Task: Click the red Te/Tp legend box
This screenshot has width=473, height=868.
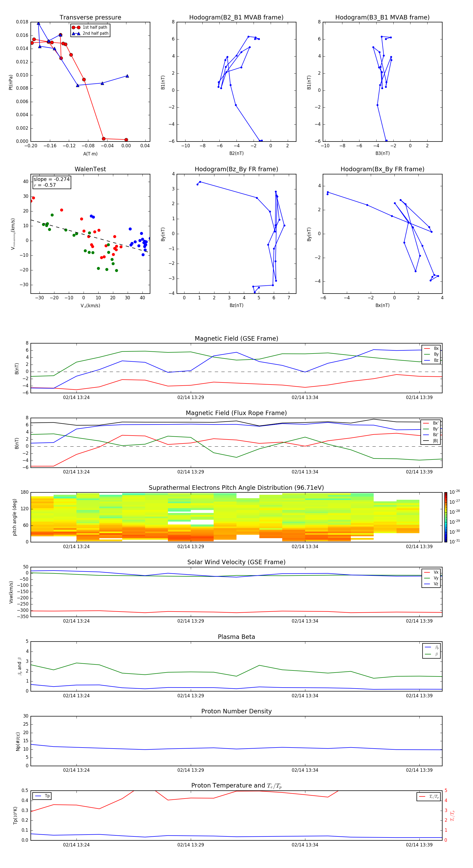Action: pos(429,796)
